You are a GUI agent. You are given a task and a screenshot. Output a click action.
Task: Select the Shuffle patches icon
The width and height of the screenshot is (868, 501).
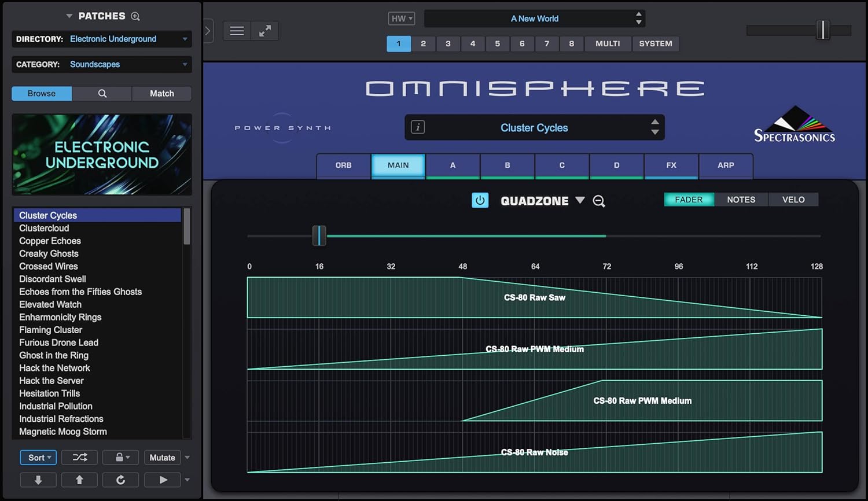pos(79,457)
